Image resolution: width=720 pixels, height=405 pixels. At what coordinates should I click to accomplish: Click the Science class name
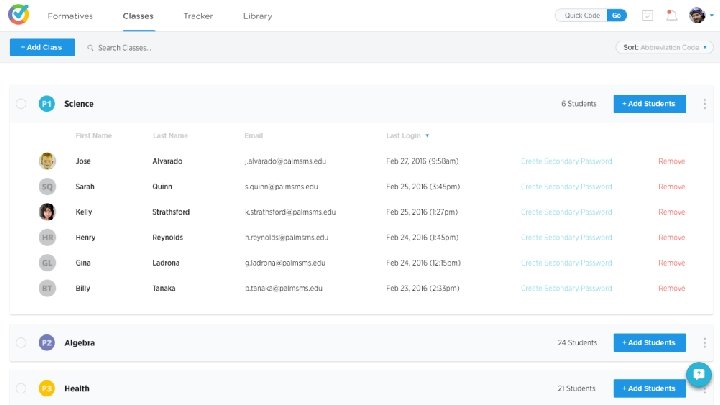pos(79,104)
